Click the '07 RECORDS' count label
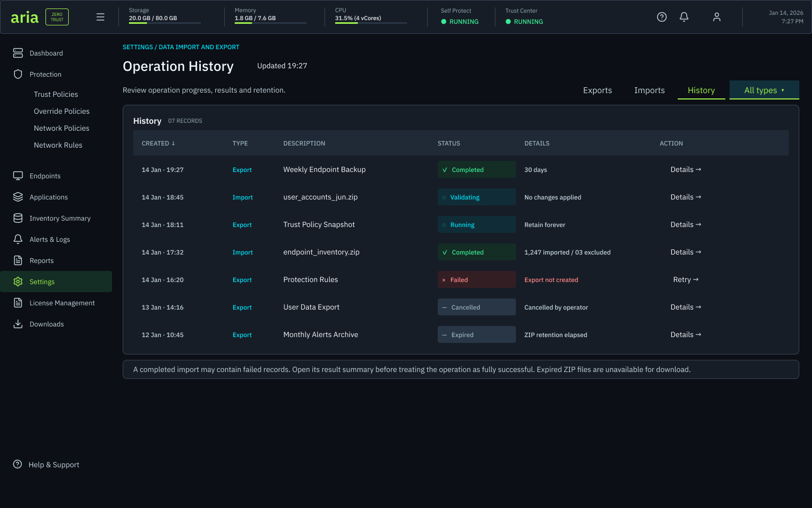This screenshot has width=812, height=508. point(185,121)
